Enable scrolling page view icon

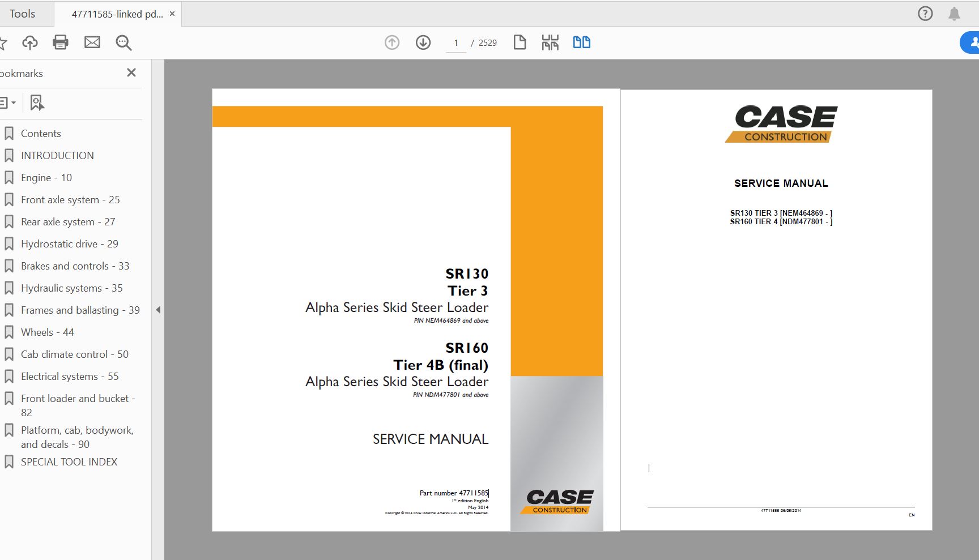click(550, 42)
